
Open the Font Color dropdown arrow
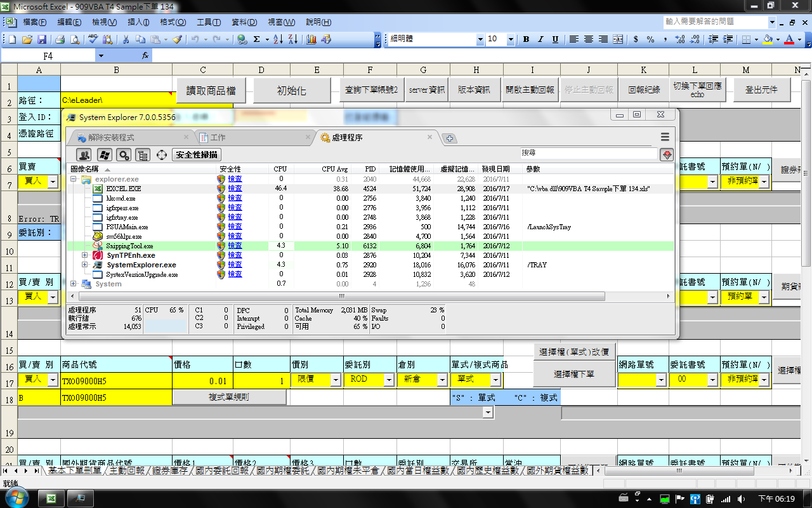pos(800,39)
